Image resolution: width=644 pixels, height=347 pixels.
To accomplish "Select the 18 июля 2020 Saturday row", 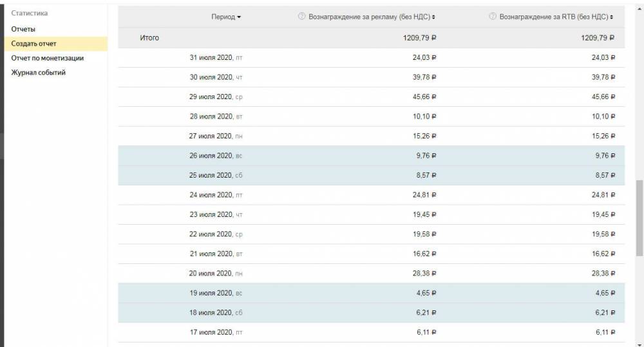I will tap(215, 313).
